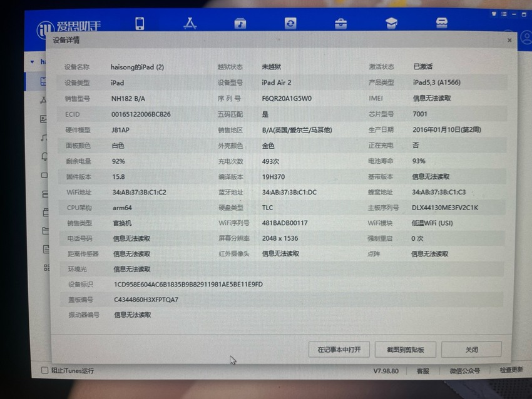Click the ECID value 00165122006BC826
This screenshot has width=532, height=399.
[x=141, y=114]
